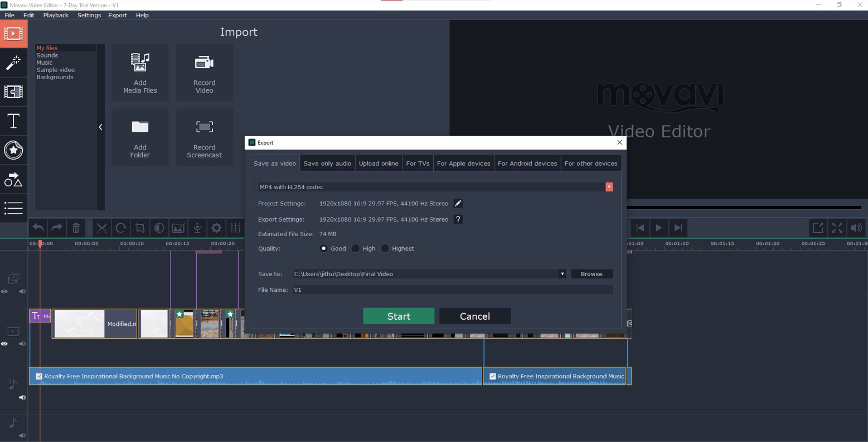Select Good quality option
Viewport: 868px width, 442px height.
coord(324,248)
